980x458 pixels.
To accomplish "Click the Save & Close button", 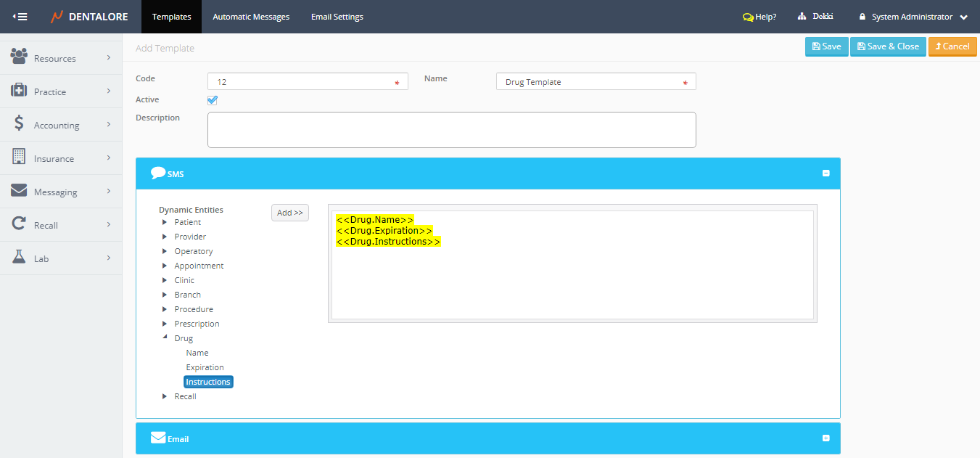I will pos(888,46).
